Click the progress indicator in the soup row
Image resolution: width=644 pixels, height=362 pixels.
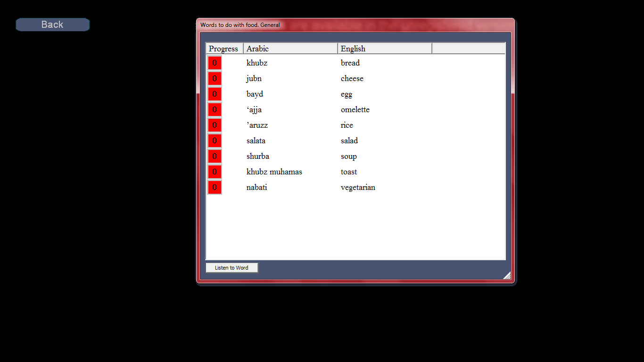tap(215, 156)
